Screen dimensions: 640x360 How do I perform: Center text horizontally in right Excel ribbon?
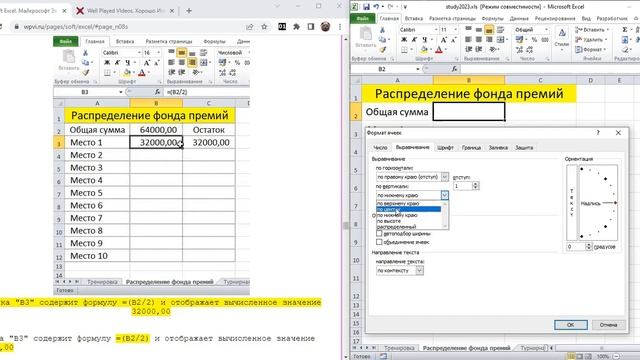point(478,40)
